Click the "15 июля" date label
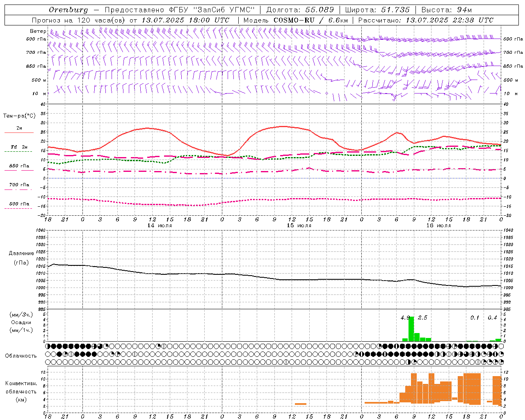Screen dimensions: 525x420 (x=299, y=226)
